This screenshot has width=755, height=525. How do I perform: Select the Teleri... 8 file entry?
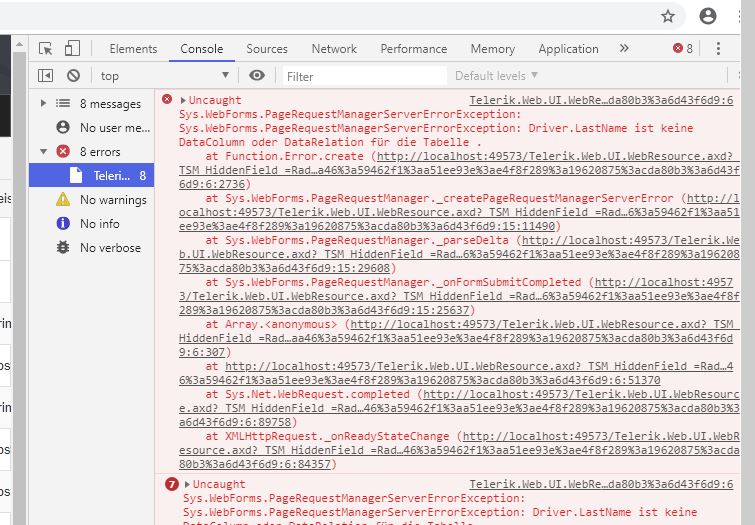pyautogui.click(x=91, y=175)
